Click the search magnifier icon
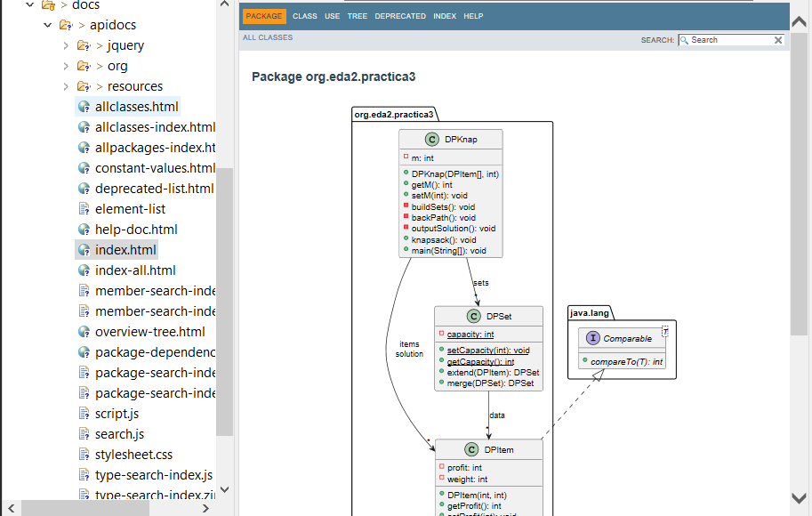 point(684,40)
